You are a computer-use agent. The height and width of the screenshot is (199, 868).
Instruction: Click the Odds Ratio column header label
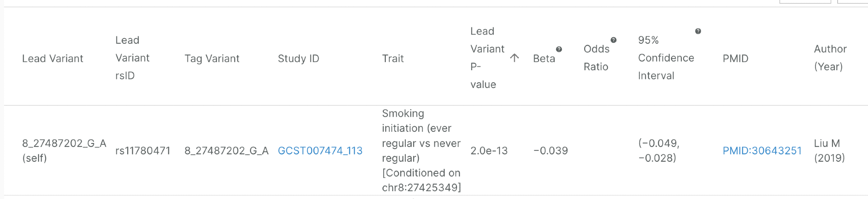point(596,58)
